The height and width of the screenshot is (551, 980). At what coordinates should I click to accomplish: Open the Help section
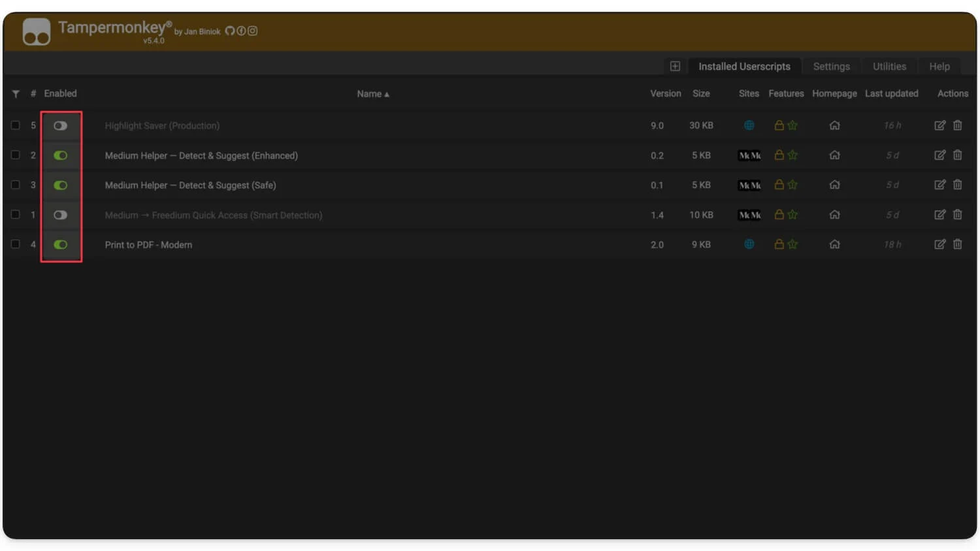939,66
